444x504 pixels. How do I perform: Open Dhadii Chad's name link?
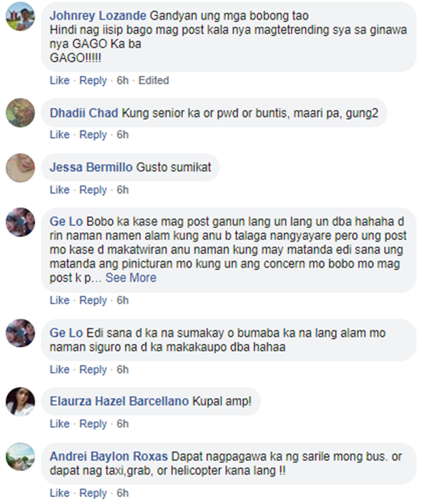[x=84, y=113]
